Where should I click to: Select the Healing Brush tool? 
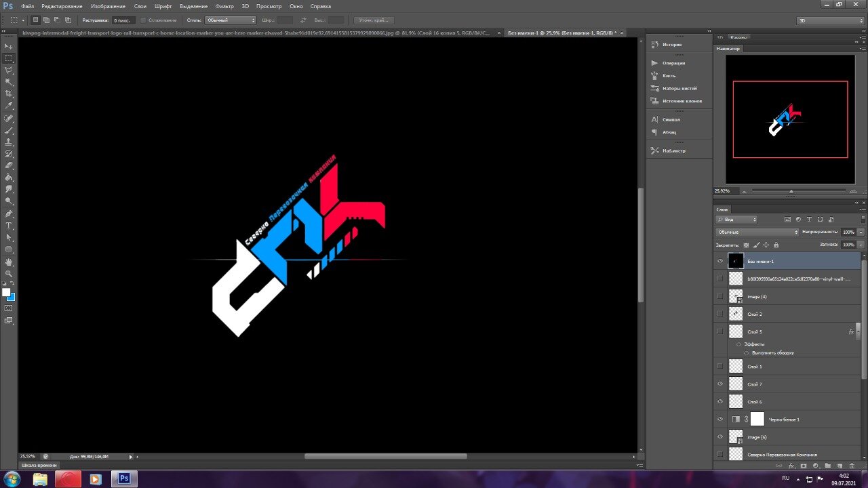pos(9,119)
